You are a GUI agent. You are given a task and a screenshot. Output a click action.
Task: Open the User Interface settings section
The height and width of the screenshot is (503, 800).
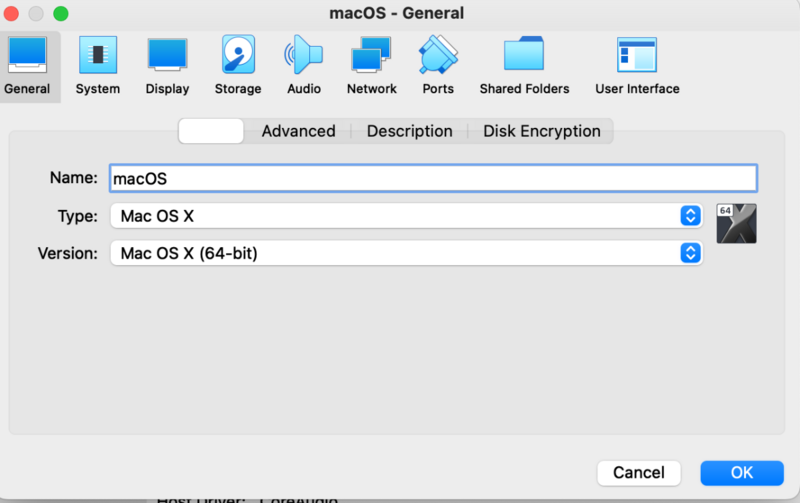tap(637, 66)
